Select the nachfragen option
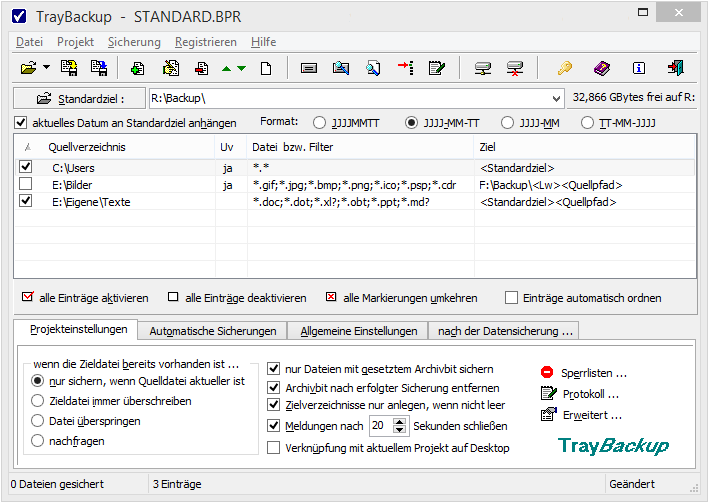Screen dimensions: 709x502 pos(38,440)
